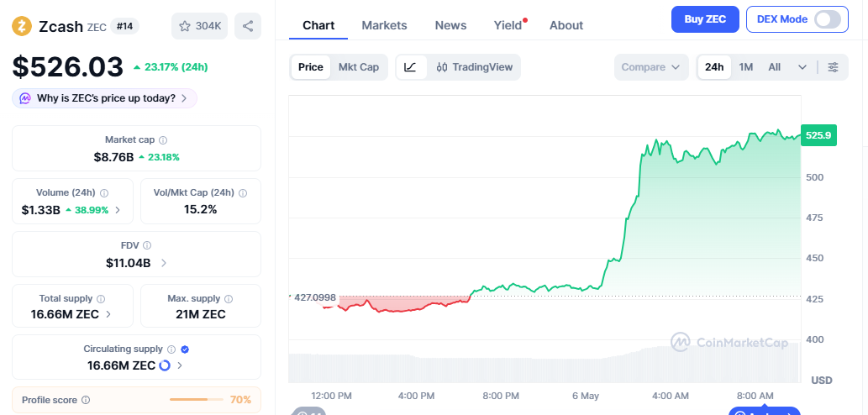The width and height of the screenshot is (868, 415).
Task: Expand Total supply details chevron
Action: click(108, 314)
